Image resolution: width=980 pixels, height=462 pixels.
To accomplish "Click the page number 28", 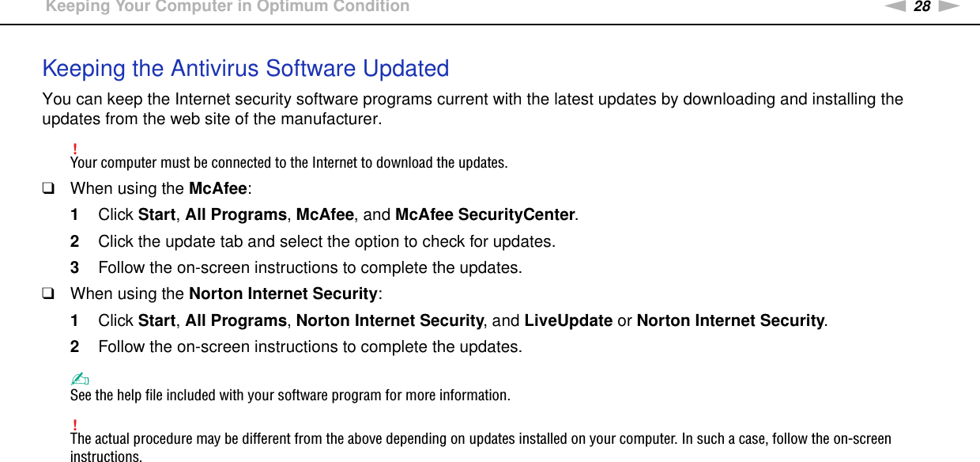I will (x=922, y=6).
